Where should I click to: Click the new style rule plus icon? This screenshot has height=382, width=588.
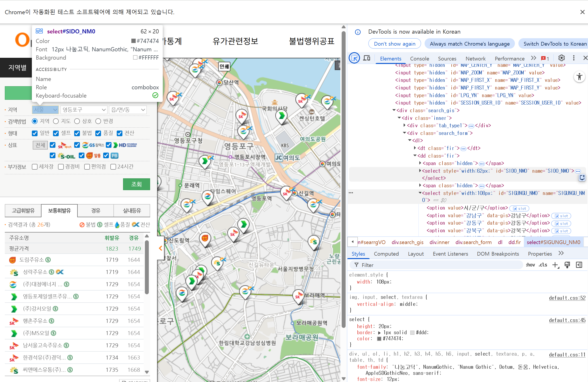pyautogui.click(x=555, y=265)
